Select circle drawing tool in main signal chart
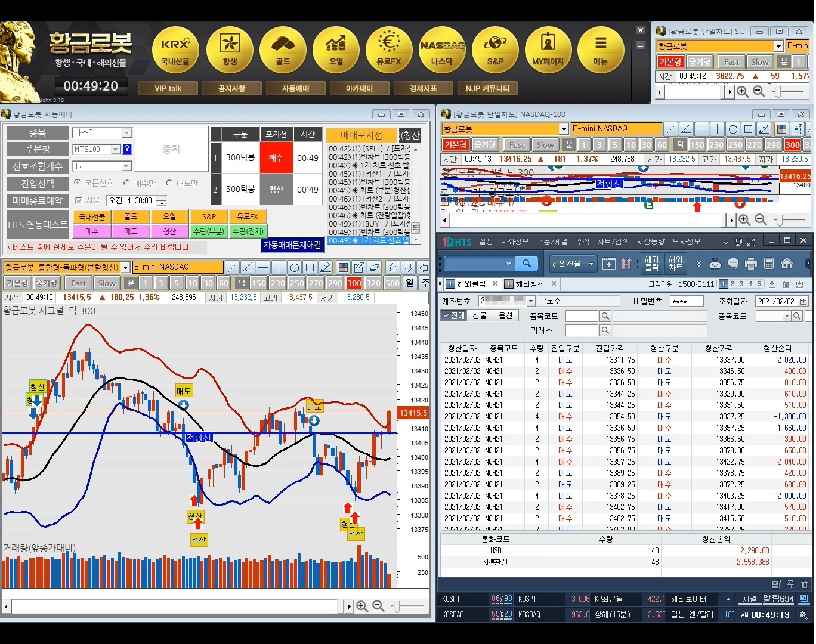The image size is (816, 644). (x=295, y=267)
